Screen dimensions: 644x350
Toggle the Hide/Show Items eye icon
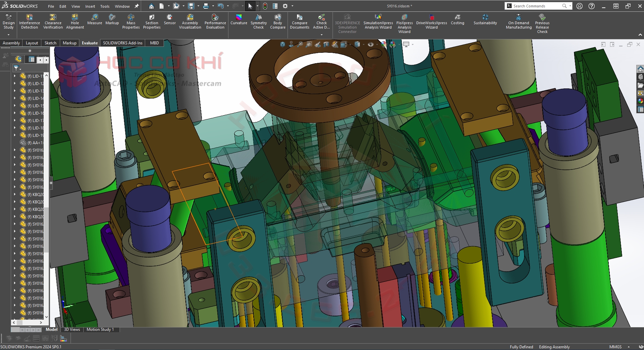[371, 44]
